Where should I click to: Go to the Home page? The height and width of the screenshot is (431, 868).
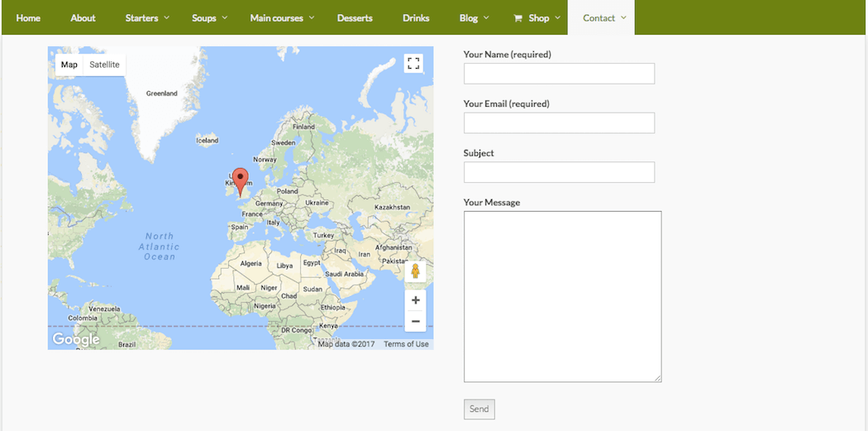(28, 17)
